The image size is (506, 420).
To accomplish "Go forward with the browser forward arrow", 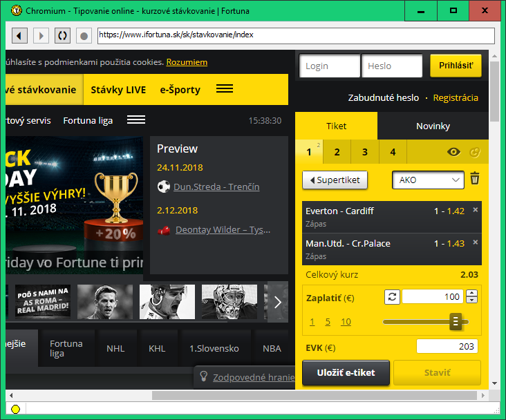I will tap(41, 35).
